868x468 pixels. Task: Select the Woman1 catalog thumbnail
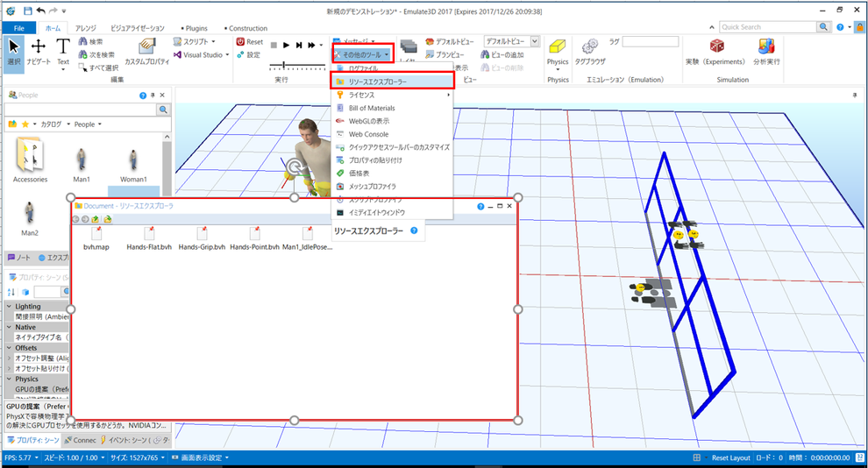(133, 165)
